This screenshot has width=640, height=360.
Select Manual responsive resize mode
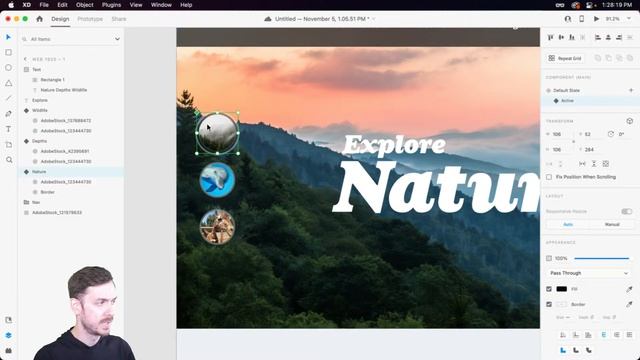pyautogui.click(x=612, y=224)
